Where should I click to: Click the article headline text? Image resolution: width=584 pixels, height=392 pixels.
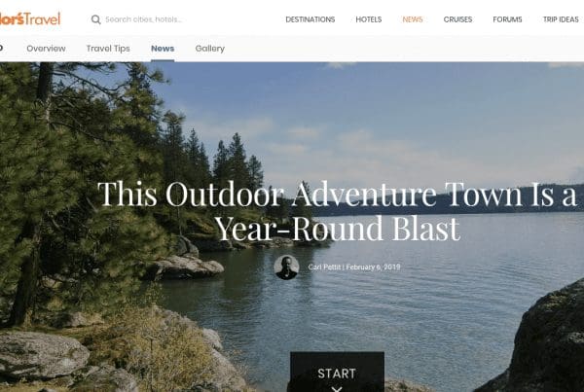tap(337, 211)
